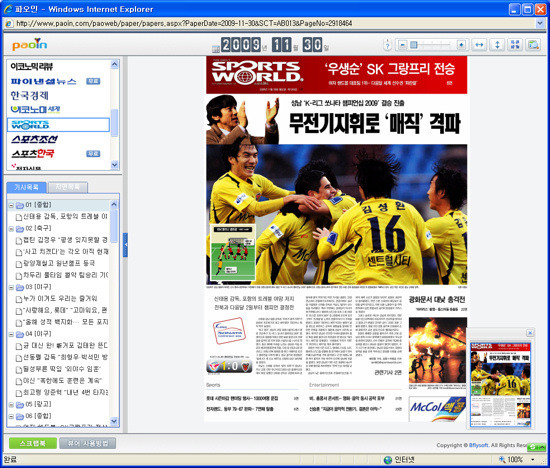This screenshot has width=550, height=468.
Task: Collapse the 04 [야구] folder
Action: pos(11,334)
